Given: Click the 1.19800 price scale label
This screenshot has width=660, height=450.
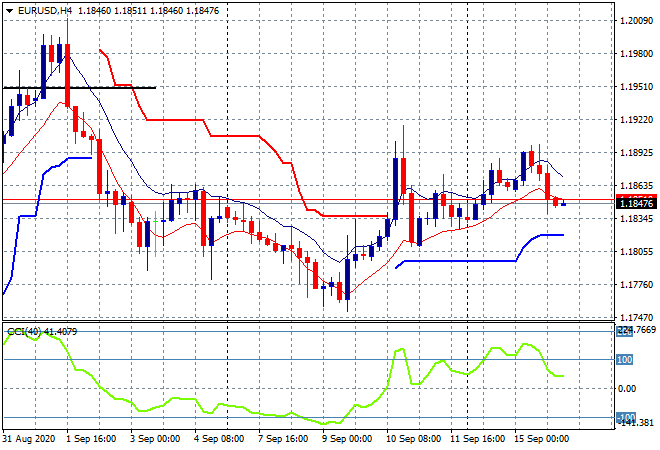Looking at the screenshot, I should (x=637, y=53).
